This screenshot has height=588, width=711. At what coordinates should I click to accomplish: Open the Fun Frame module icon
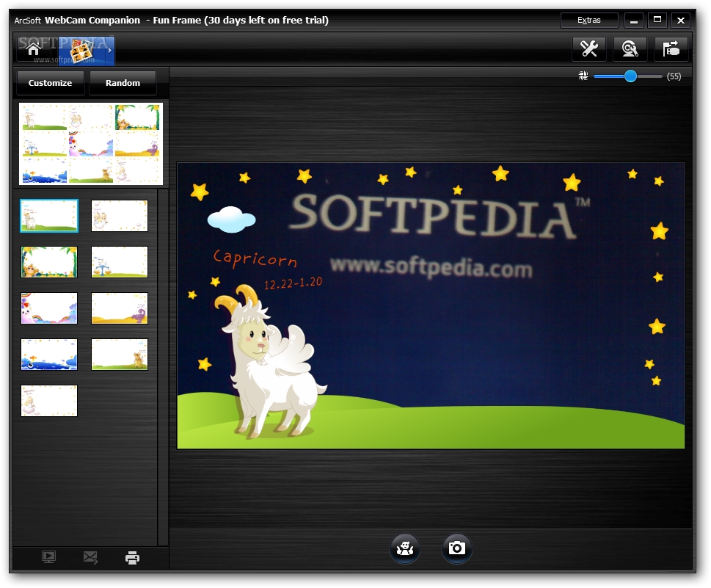point(82,51)
